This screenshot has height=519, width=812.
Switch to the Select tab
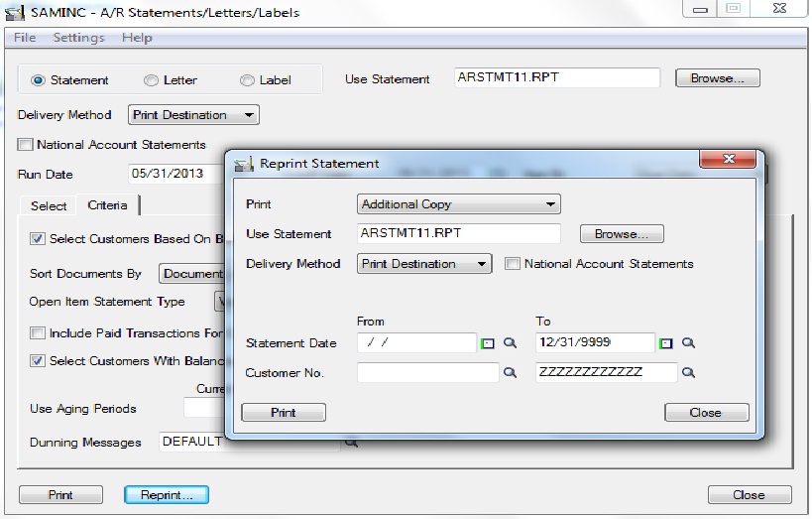point(49,205)
